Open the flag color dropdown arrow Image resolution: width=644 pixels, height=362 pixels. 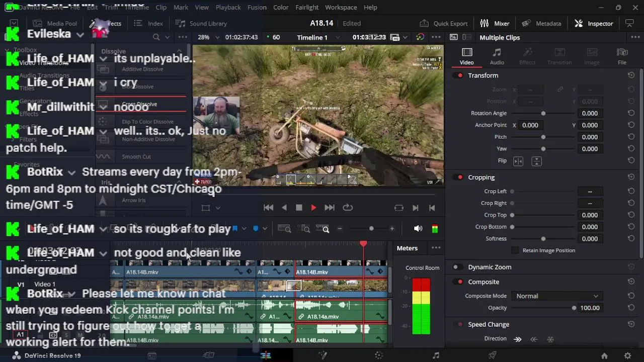(x=244, y=229)
